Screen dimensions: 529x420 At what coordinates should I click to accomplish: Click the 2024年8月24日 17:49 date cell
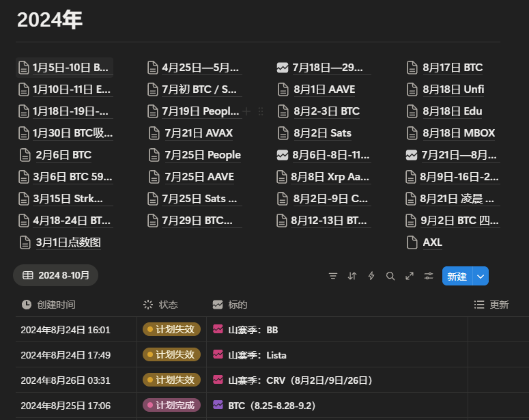point(66,355)
